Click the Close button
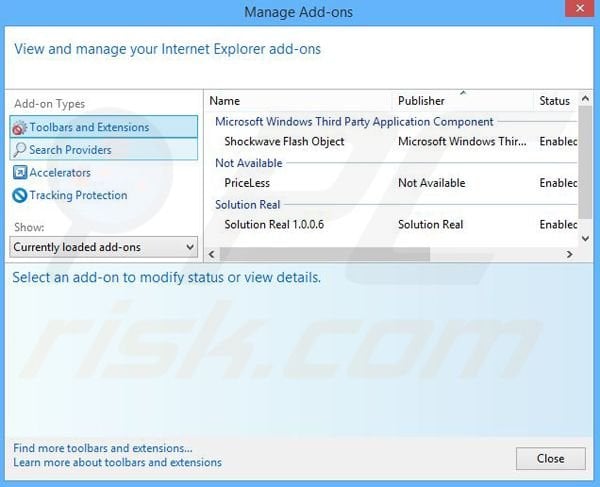This screenshot has height=487, width=600. (551, 458)
